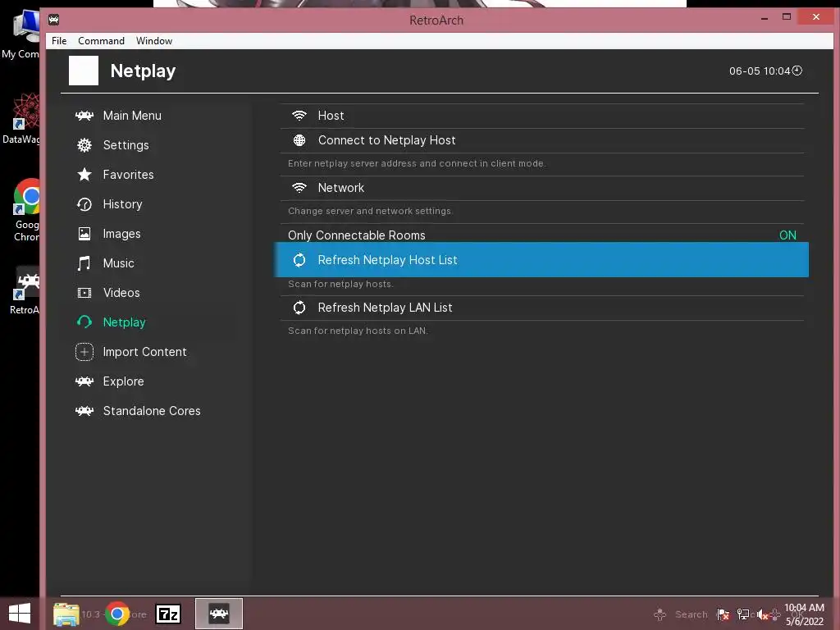Open the Command menu
This screenshot has width=840, height=630.
click(x=101, y=41)
